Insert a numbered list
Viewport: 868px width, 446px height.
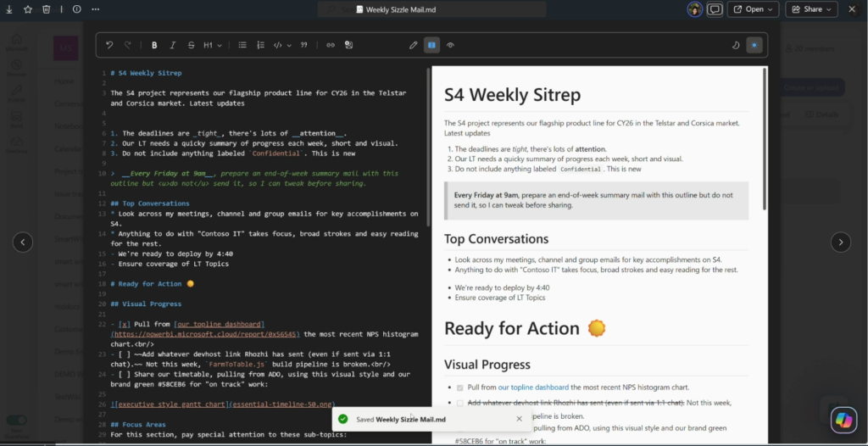pos(260,45)
